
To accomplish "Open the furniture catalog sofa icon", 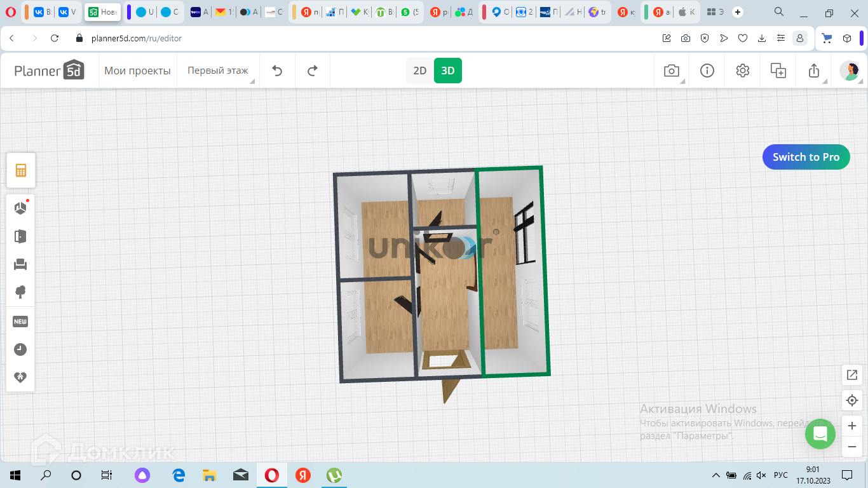I will (21, 264).
